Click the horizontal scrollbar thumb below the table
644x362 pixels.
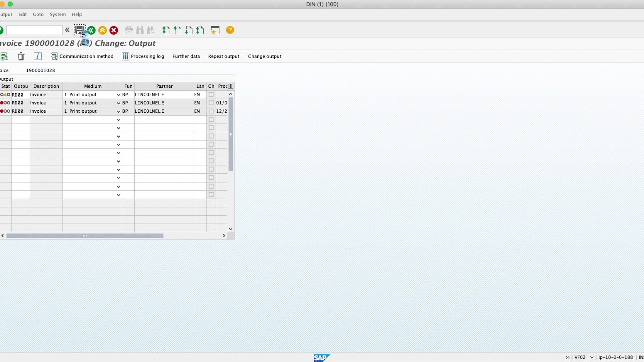point(85,236)
